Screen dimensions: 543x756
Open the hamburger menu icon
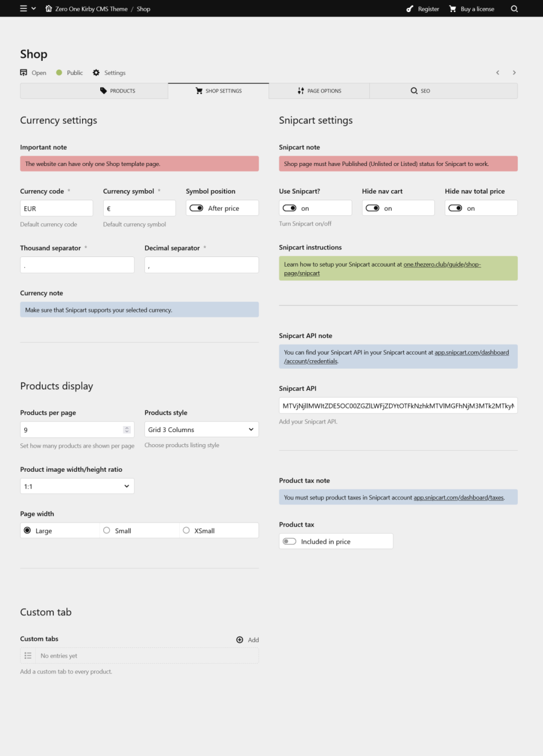24,9
